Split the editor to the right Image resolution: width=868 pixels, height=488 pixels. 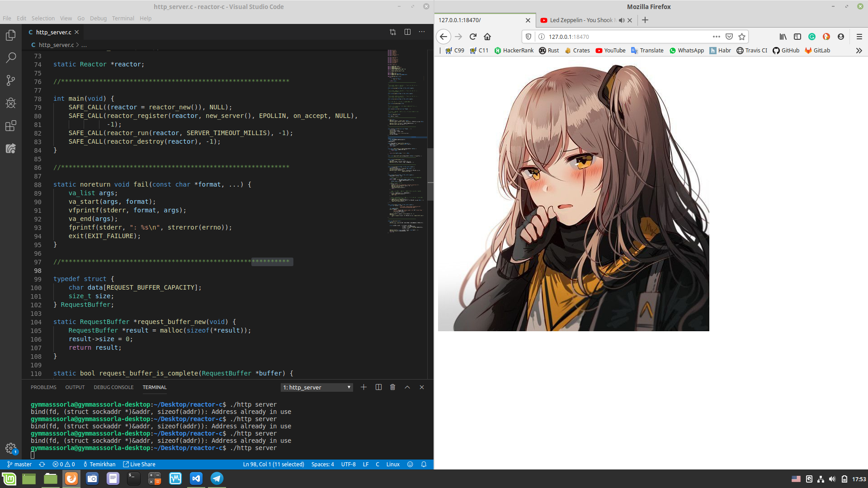(407, 32)
